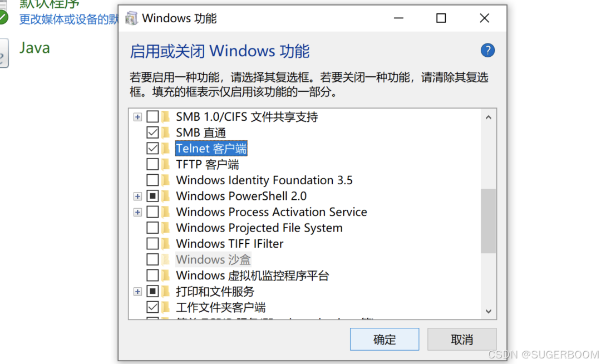Click folder icon beside SMB 直通
The width and height of the screenshot is (601, 364).
(166, 132)
